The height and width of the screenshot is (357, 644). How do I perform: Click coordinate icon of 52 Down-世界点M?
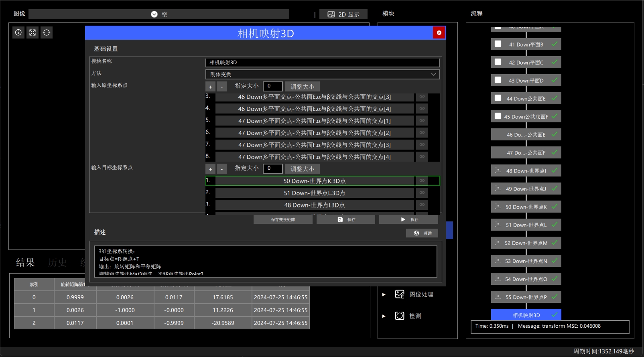point(498,243)
